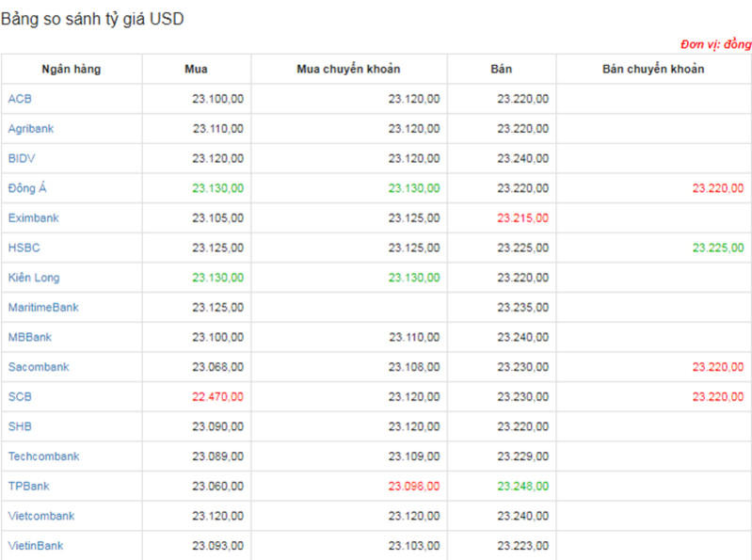This screenshot has height=560, width=752.
Task: Click the HSBC bank link
Action: coord(24,248)
